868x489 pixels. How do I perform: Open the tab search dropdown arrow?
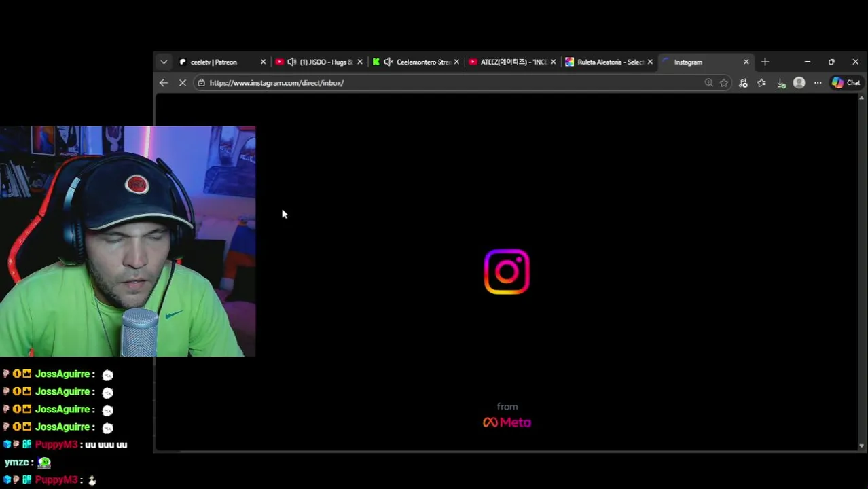[164, 62]
